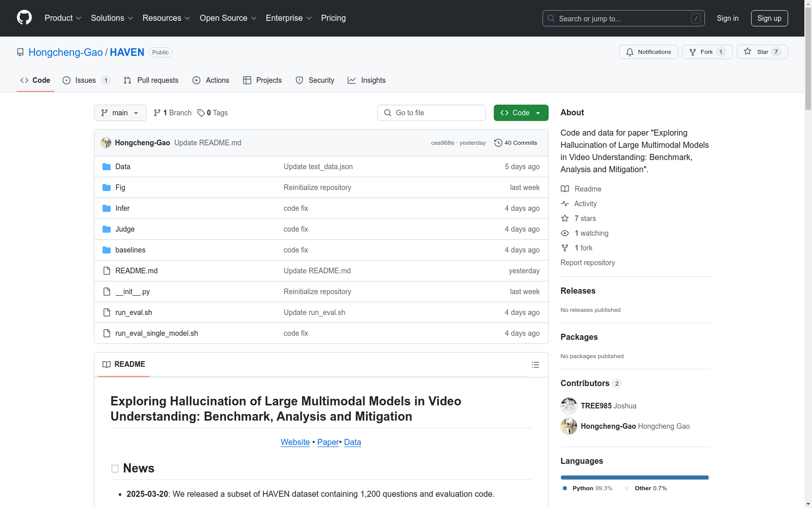This screenshot has width=812, height=508.
Task: View 1 fork in About sidebar
Action: point(577,248)
